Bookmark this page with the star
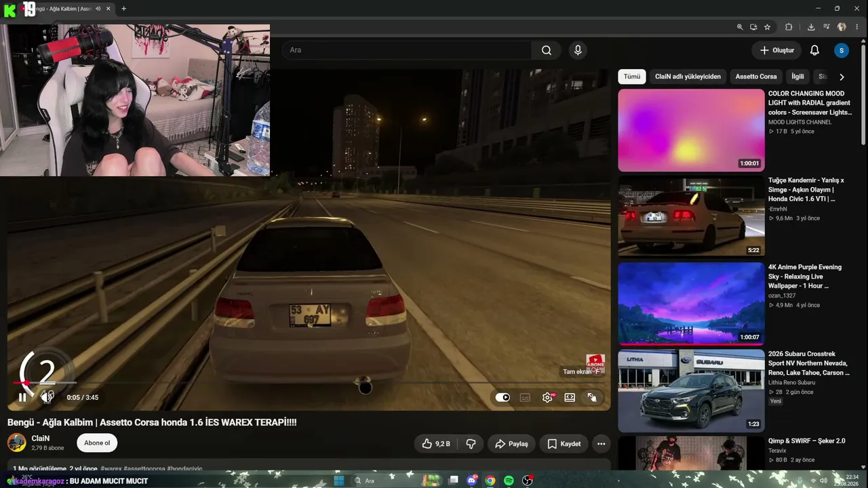 (x=767, y=27)
